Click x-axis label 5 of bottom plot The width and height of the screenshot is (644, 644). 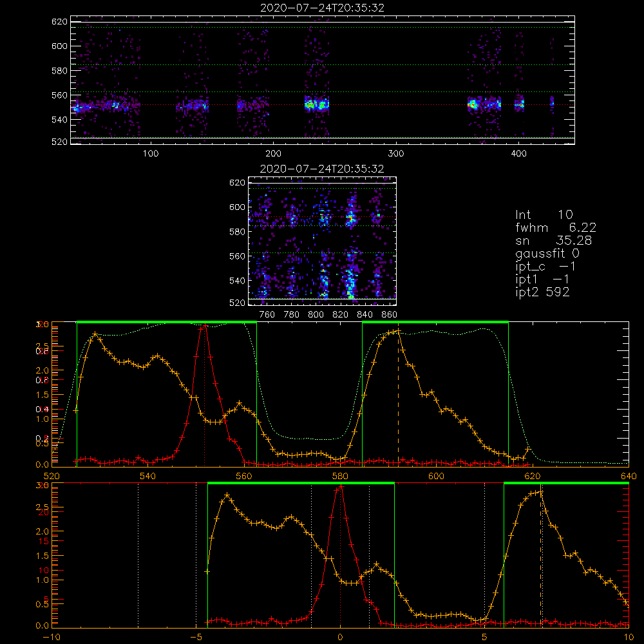(484, 638)
